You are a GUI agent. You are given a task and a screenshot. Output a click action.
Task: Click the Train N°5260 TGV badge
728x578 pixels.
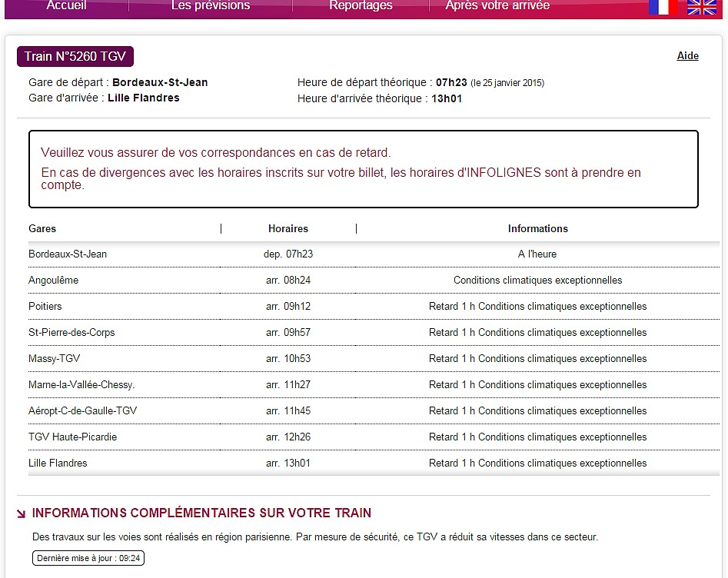point(75,57)
